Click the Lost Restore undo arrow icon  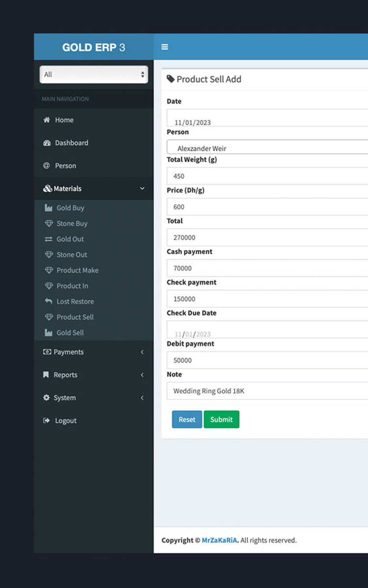click(49, 301)
